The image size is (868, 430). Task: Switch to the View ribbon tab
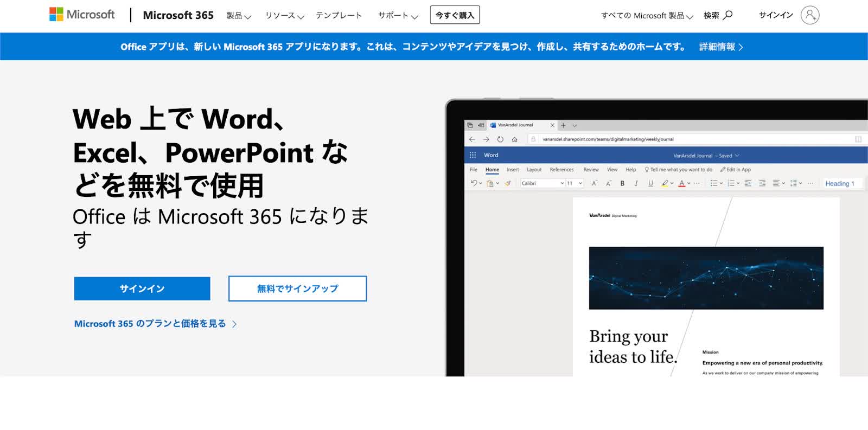point(612,170)
